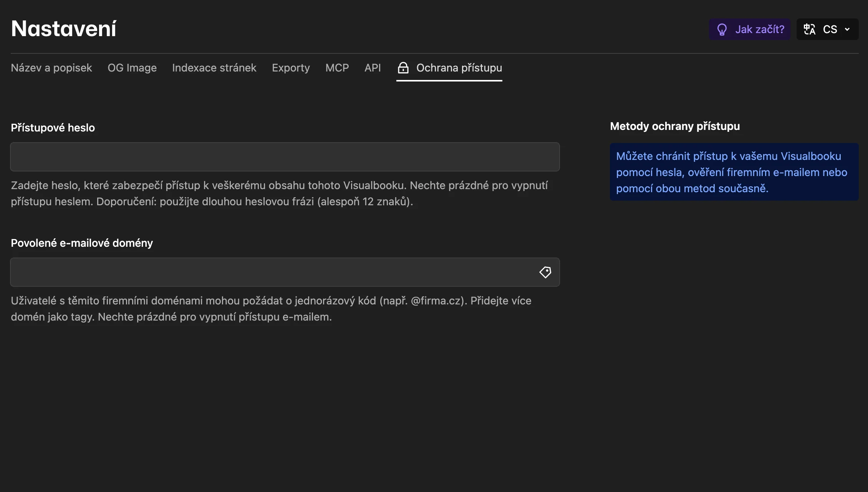The image size is (868, 492).
Task: Open the MCP settings tab
Action: coord(337,68)
